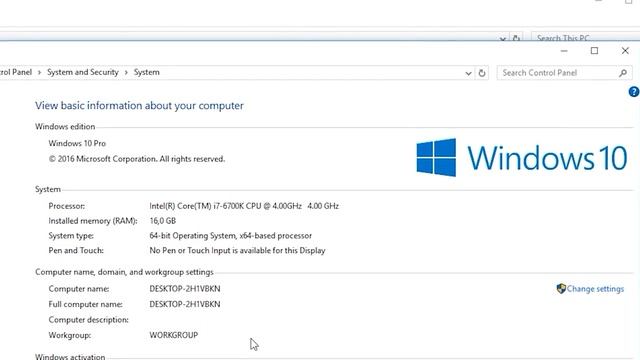This screenshot has height=360, width=640.
Task: Click the magnifier icon in Search Control Panel
Action: tap(623, 73)
